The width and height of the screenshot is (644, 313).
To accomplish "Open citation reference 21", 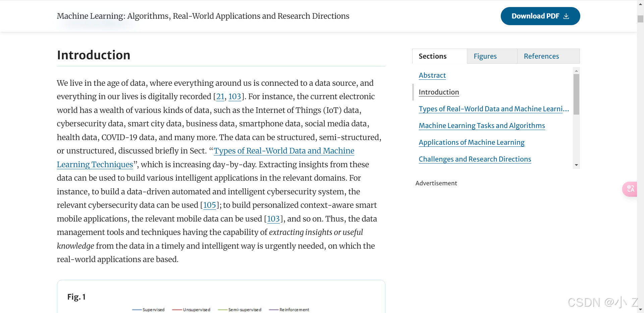I will tap(220, 97).
